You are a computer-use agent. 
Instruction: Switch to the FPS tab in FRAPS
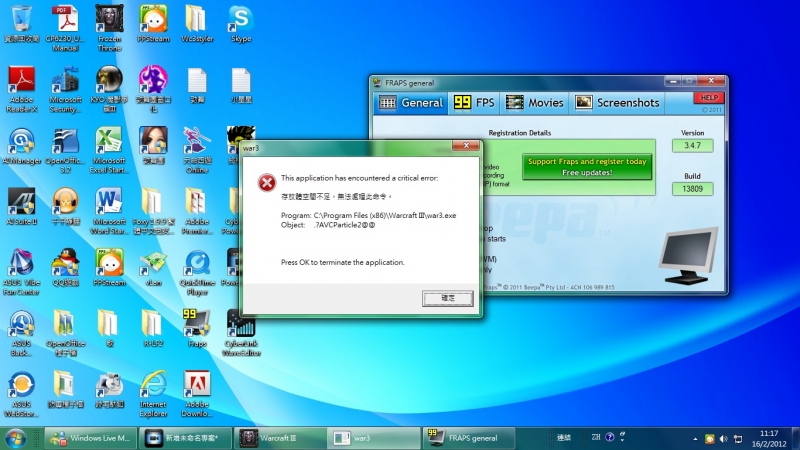474,103
